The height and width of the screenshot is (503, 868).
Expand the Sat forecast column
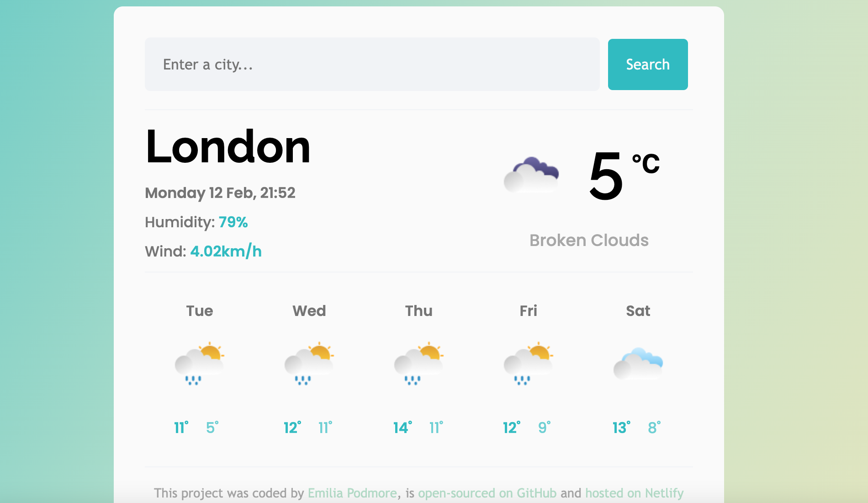(x=638, y=311)
